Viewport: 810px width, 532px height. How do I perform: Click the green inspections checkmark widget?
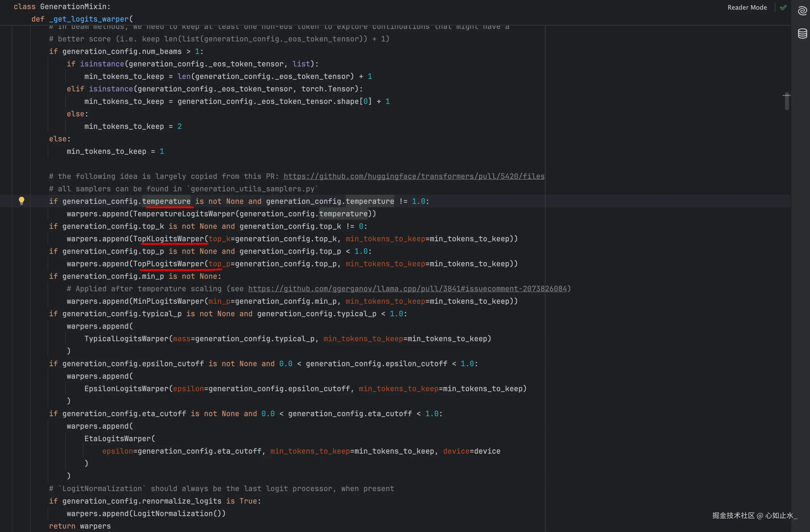point(783,7)
